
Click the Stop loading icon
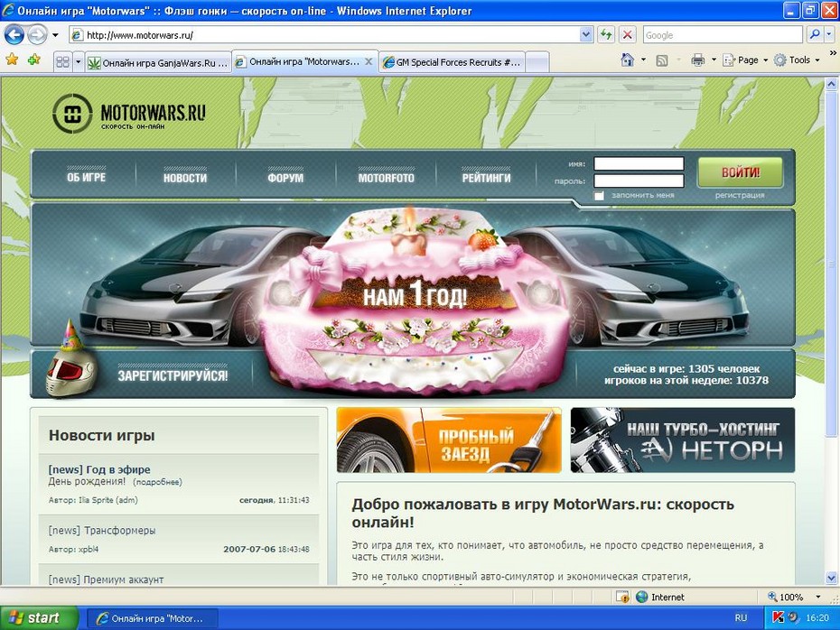(628, 35)
